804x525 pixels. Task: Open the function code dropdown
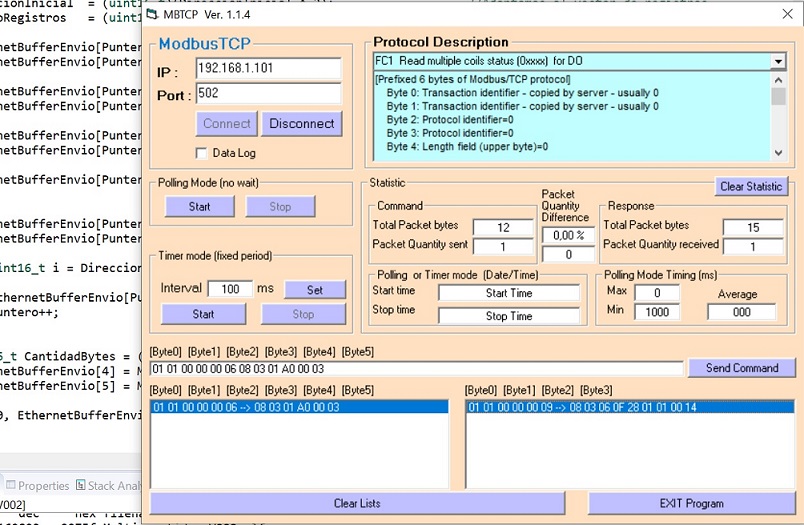pyautogui.click(x=778, y=62)
